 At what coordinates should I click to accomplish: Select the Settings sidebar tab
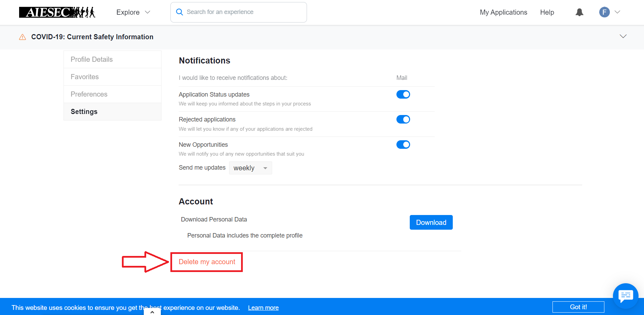pos(112,112)
